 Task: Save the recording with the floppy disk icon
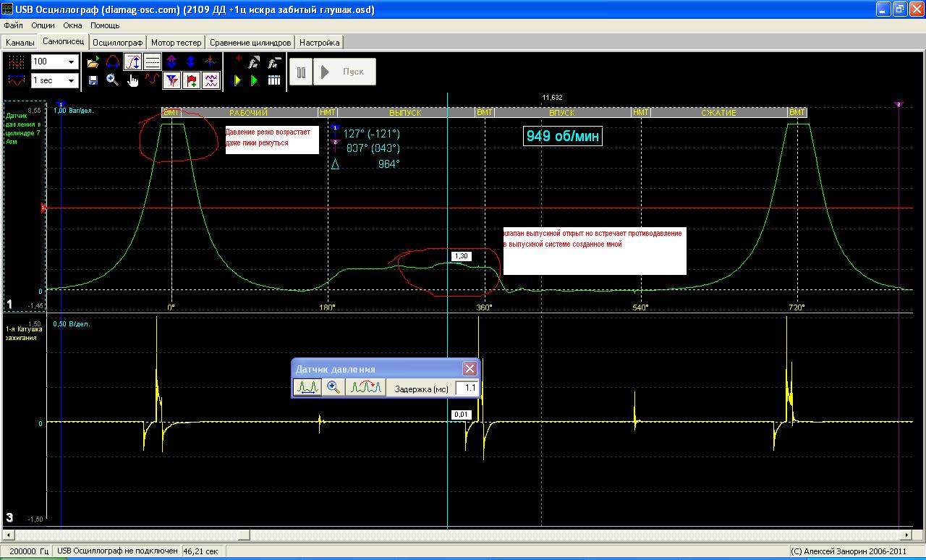pos(93,80)
